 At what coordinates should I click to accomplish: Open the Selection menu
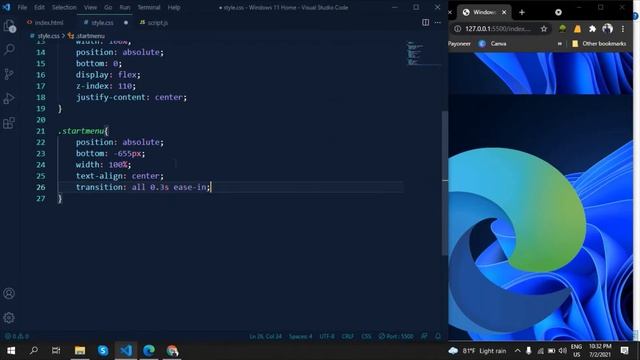(64, 7)
